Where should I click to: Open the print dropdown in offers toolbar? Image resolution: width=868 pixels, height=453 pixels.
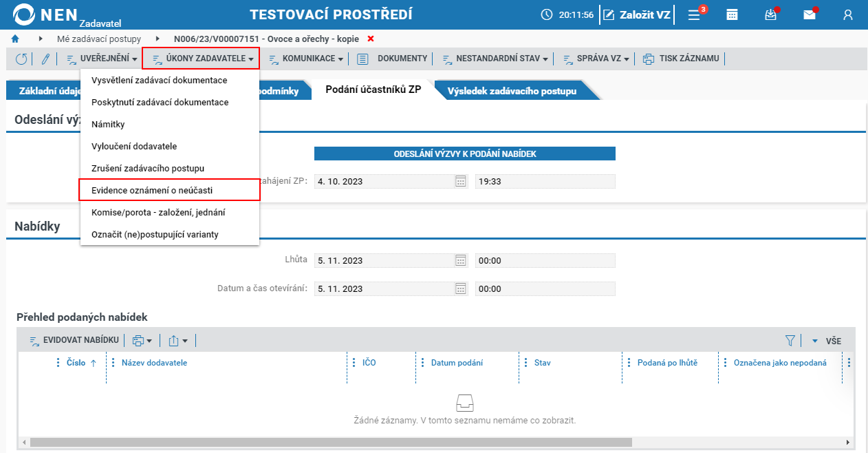click(142, 340)
